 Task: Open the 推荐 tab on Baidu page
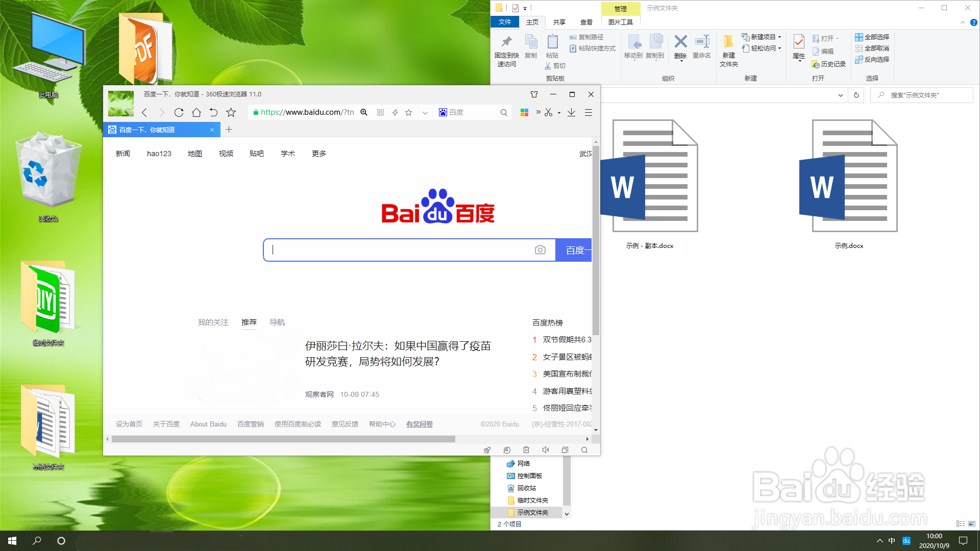(x=249, y=322)
